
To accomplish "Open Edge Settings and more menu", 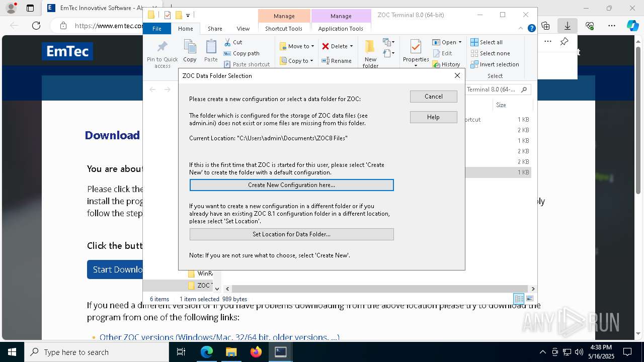I will pyautogui.click(x=612, y=26).
